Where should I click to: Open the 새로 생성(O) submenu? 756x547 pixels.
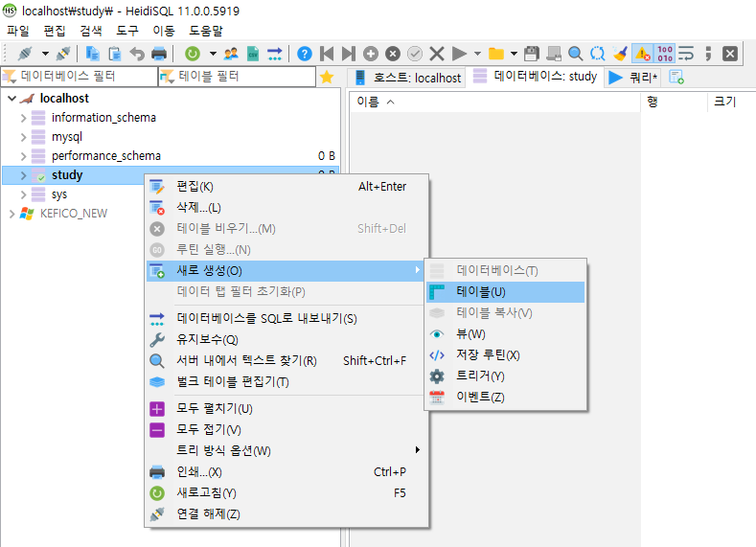tap(286, 271)
